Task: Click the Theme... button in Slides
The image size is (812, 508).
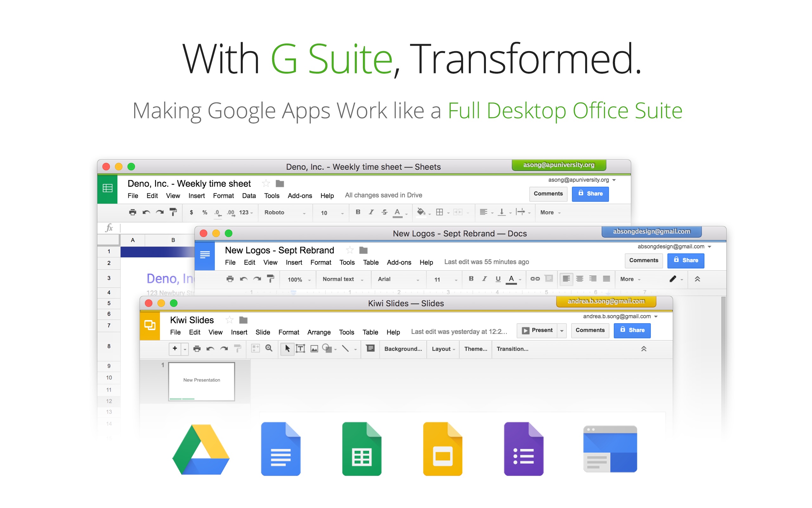Action: [475, 349]
